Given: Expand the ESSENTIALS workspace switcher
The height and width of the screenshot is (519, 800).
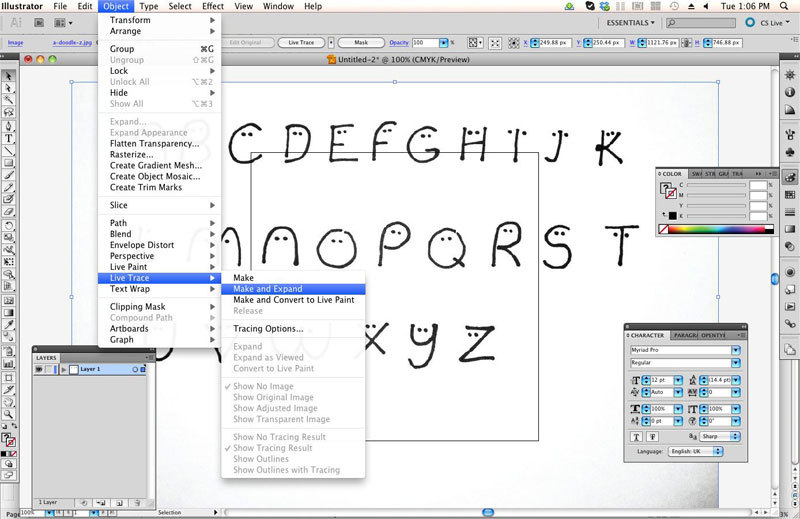Looking at the screenshot, I should click(x=632, y=23).
